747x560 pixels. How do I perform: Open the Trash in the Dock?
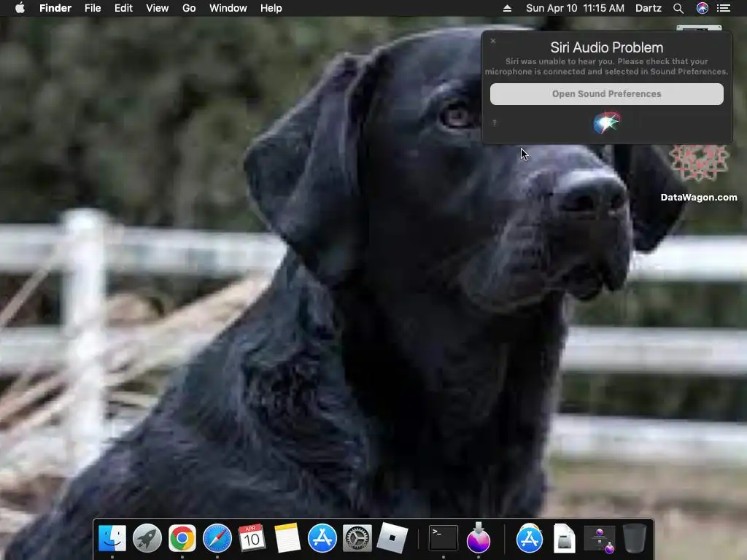coord(635,538)
